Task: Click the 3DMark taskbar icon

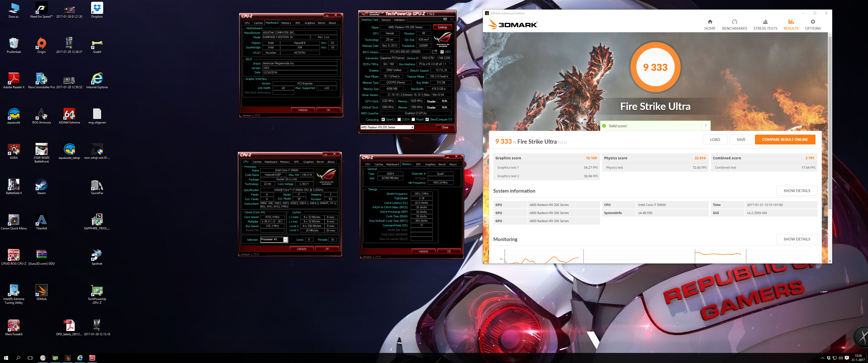Action: (67, 358)
